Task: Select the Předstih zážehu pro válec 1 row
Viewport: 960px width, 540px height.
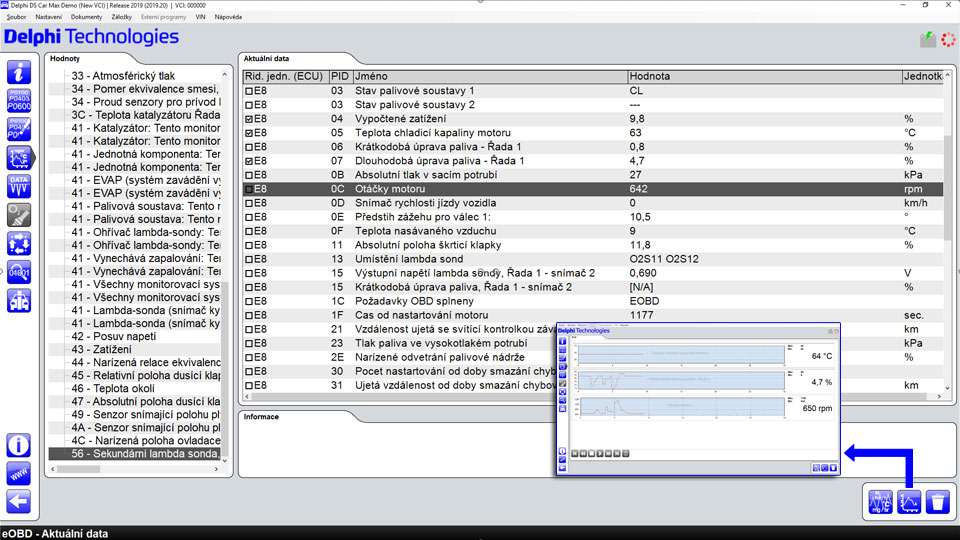Action: [x=593, y=217]
